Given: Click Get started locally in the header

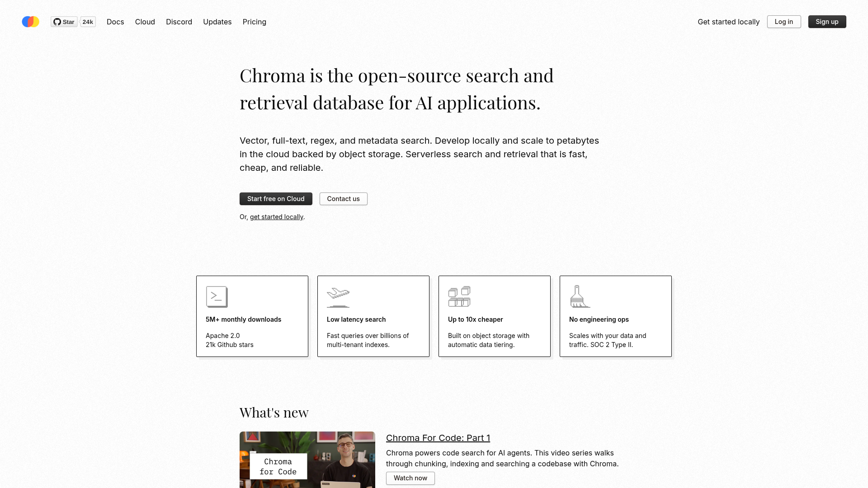Looking at the screenshot, I should tap(728, 22).
